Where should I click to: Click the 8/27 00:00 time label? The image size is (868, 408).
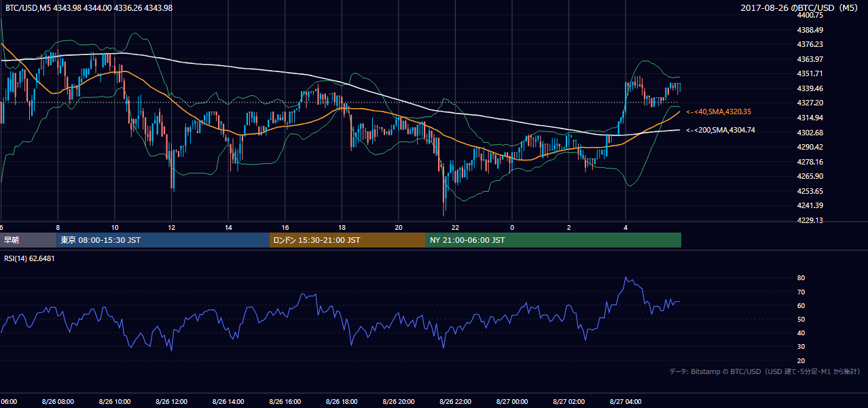click(512, 402)
